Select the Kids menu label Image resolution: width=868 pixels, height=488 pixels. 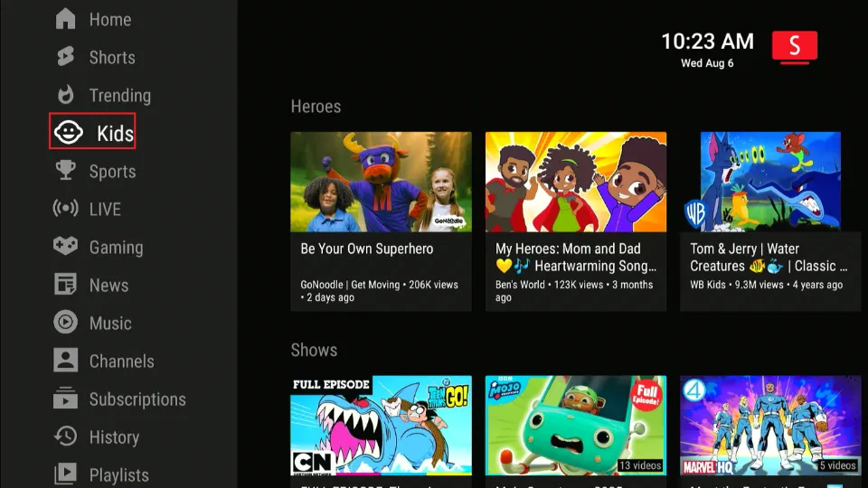[x=115, y=134]
